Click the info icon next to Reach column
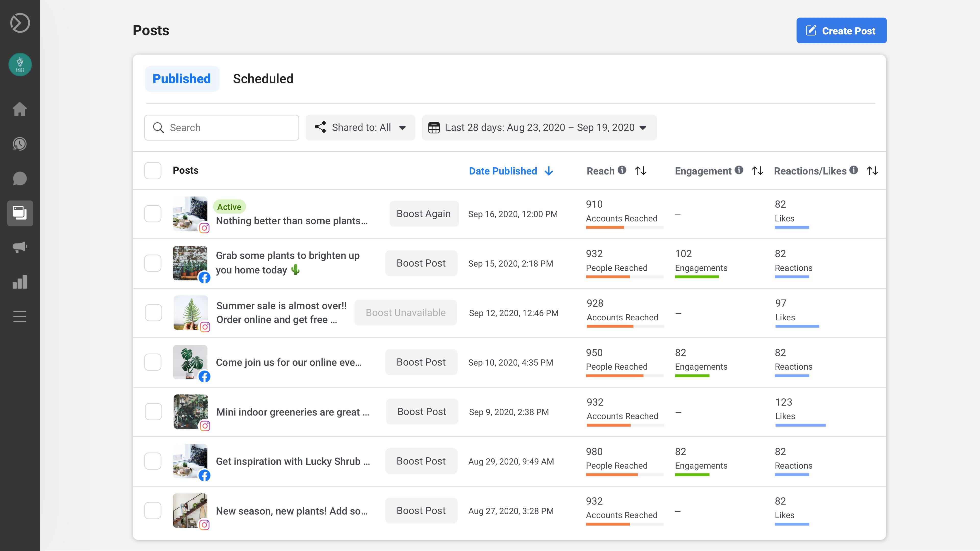 (622, 171)
